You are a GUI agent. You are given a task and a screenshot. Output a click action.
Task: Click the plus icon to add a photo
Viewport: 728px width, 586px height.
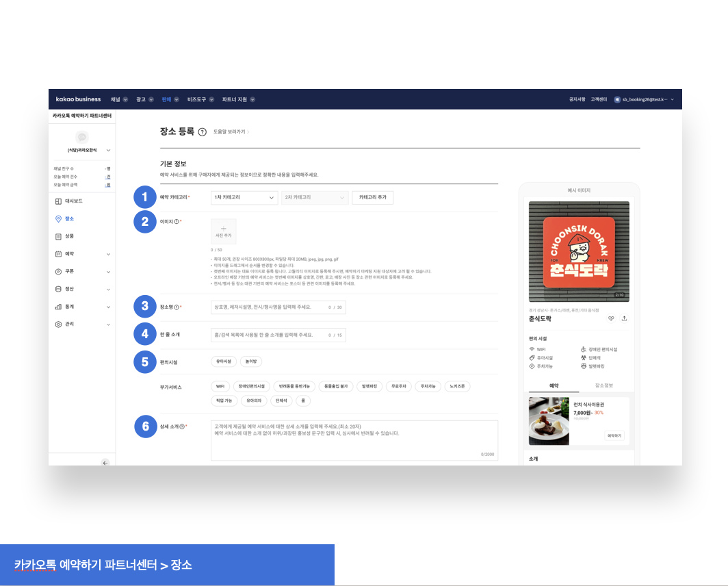(x=223, y=229)
